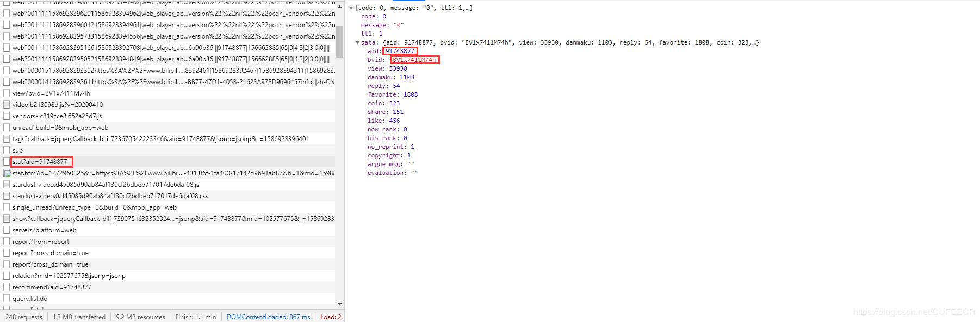Screen dimensions: 980x322
Task: Click the danmaku: 1103 property
Action: point(391,77)
